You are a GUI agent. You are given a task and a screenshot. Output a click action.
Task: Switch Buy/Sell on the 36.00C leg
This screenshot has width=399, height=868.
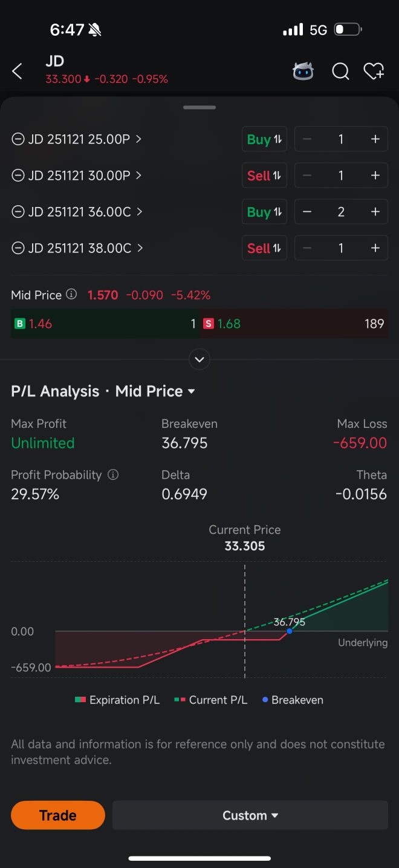(x=264, y=212)
